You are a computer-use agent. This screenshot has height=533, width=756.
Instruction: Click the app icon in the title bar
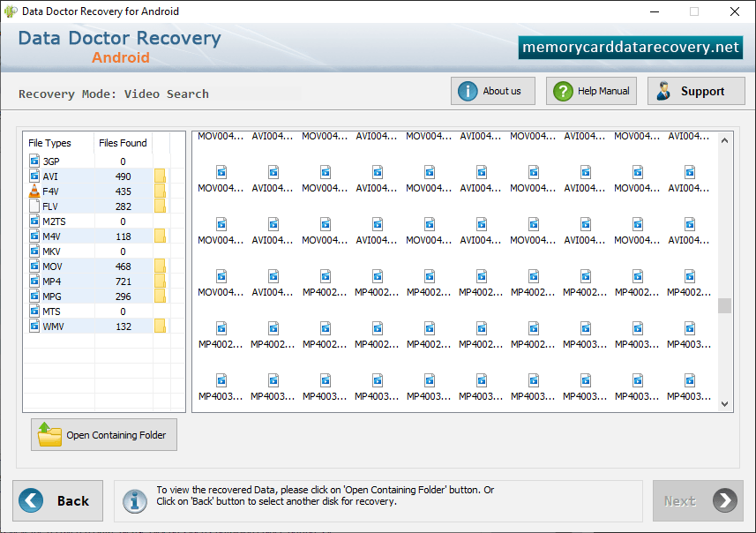click(11, 11)
